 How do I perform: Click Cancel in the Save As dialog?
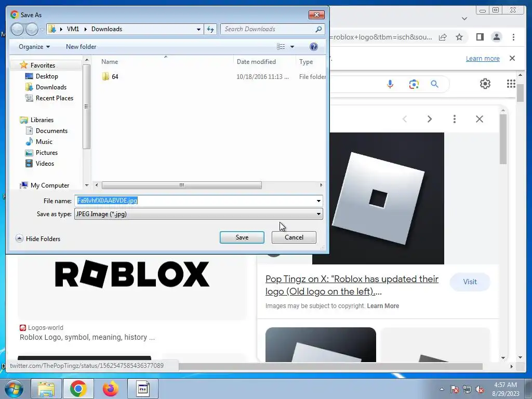click(x=294, y=237)
